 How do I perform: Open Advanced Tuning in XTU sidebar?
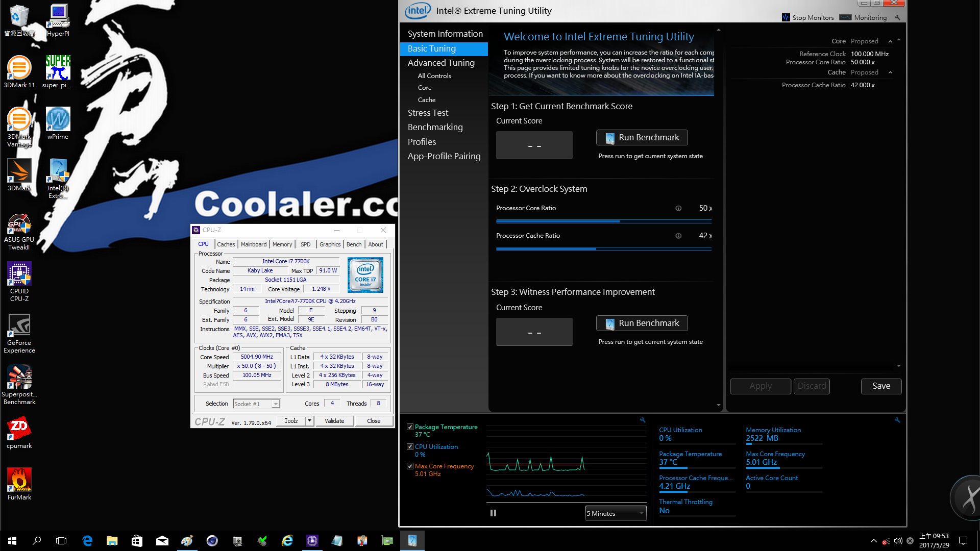(x=441, y=63)
